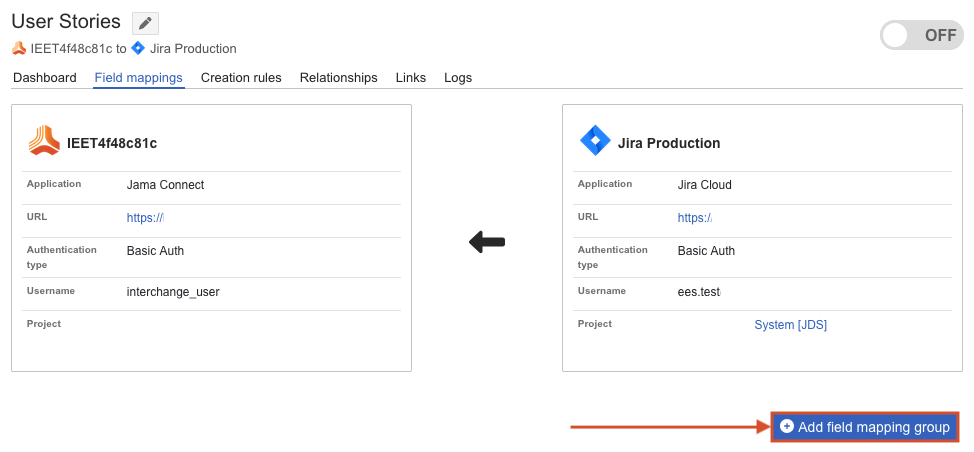
Task: Click the Authentication type label in the Jira Production card
Action: pyautogui.click(x=612, y=257)
